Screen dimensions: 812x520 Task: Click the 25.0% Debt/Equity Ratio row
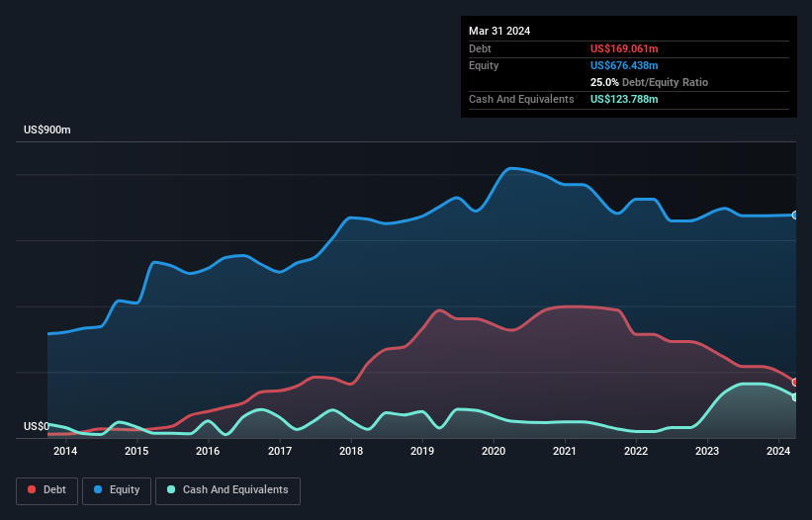click(649, 82)
